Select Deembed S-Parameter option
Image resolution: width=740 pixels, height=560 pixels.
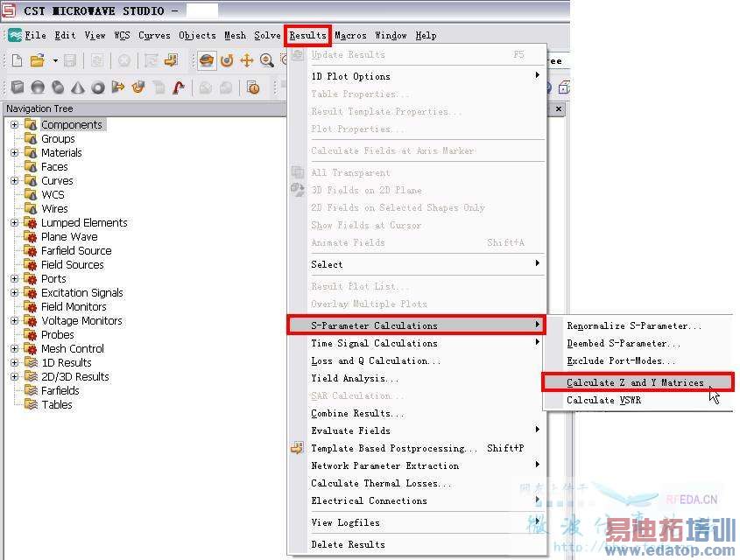pos(638,343)
